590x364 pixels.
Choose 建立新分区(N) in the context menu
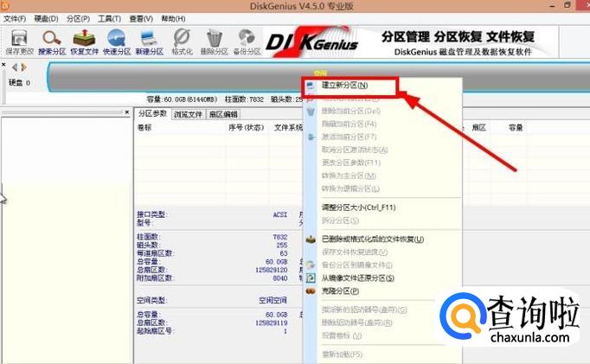[x=344, y=86]
